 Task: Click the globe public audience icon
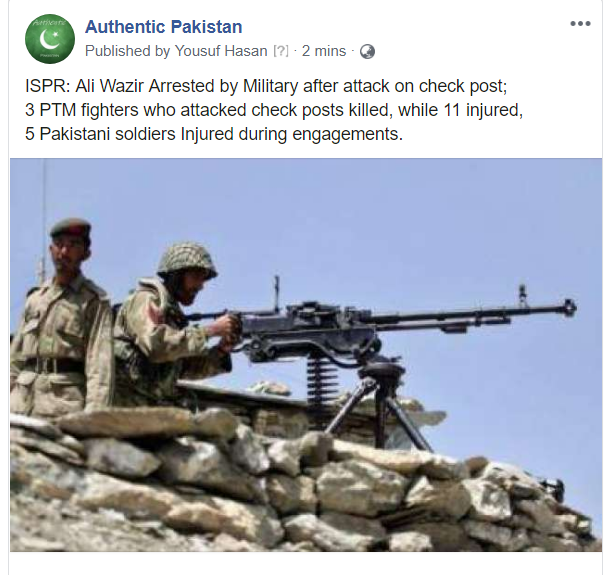[367, 51]
